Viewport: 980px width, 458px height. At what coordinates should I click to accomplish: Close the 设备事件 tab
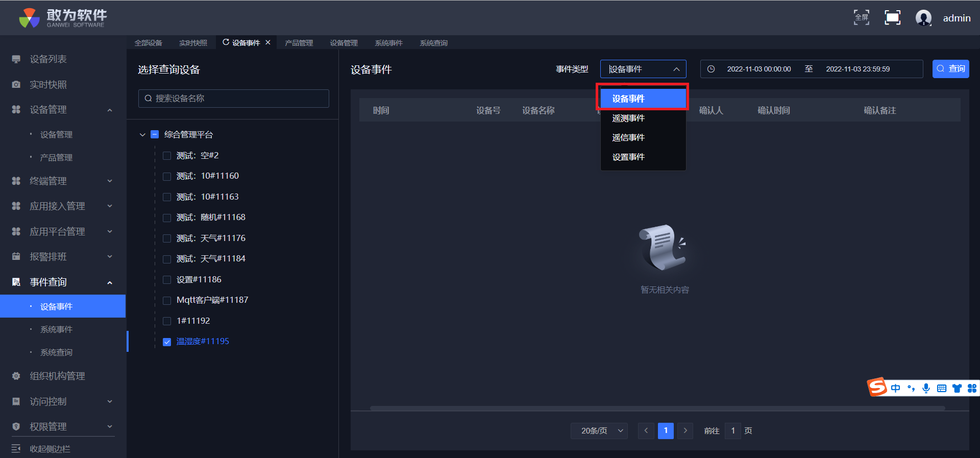point(268,42)
